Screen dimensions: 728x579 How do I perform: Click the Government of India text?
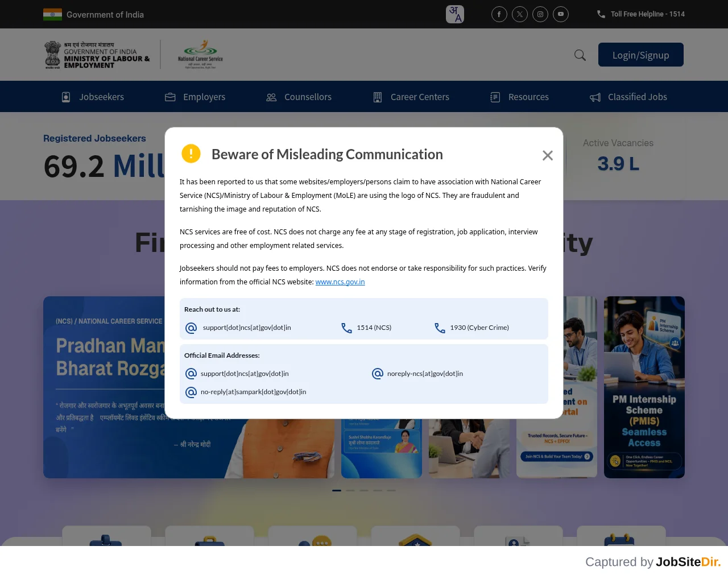coord(105,15)
